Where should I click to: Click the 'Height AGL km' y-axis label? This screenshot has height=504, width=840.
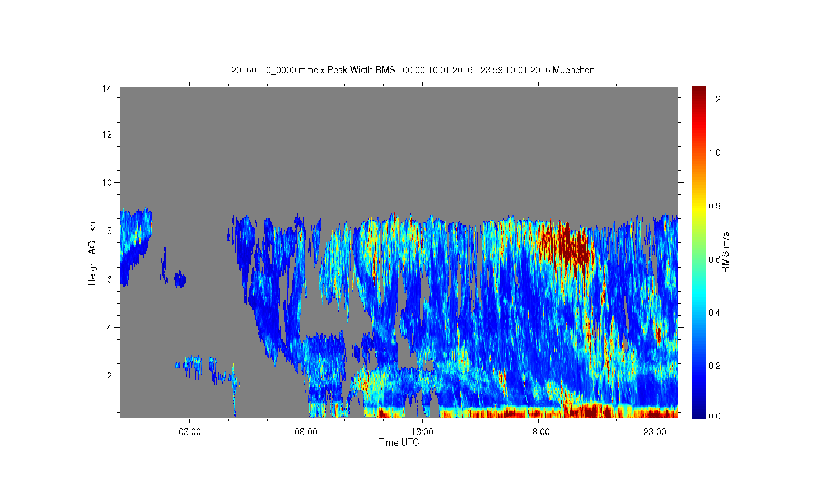point(92,252)
